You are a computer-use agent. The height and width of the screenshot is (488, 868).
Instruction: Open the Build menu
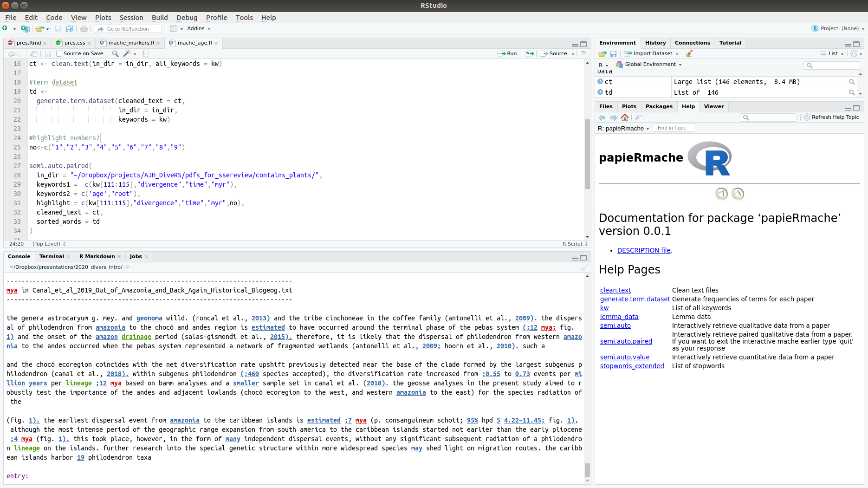160,18
